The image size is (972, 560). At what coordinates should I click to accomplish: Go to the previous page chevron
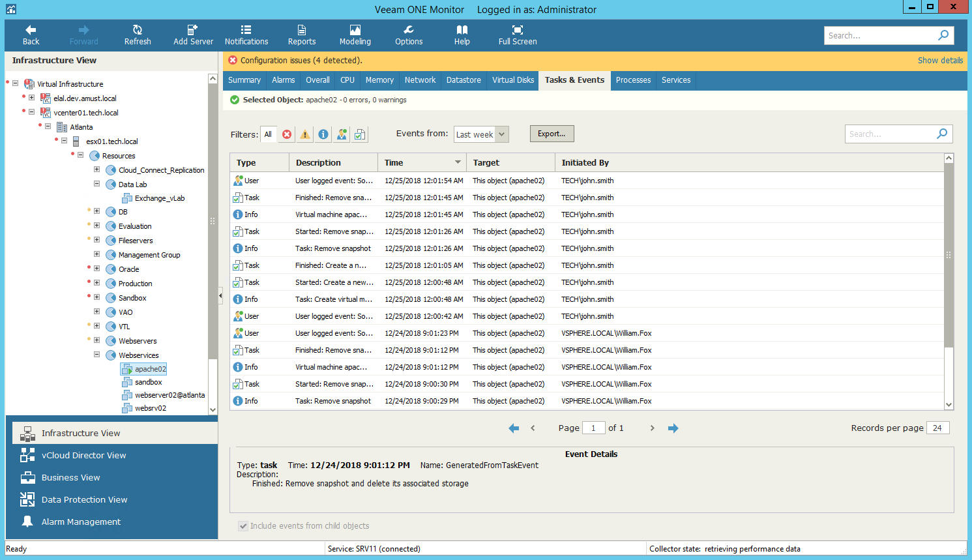(533, 428)
